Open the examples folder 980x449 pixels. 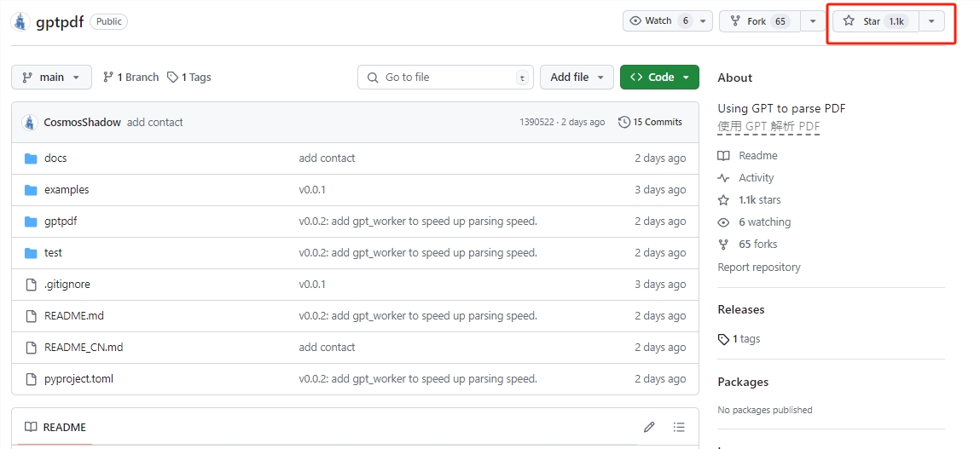pos(67,190)
